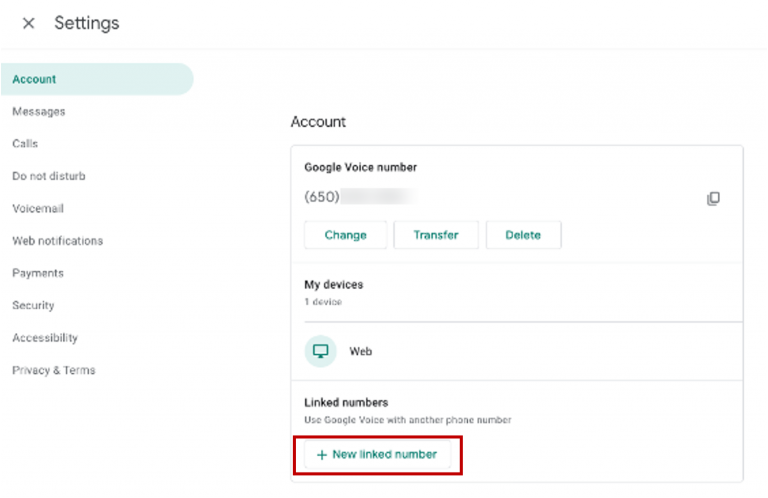The width and height of the screenshot is (768, 498).
Task: Click the Web device label
Action: coord(361,352)
